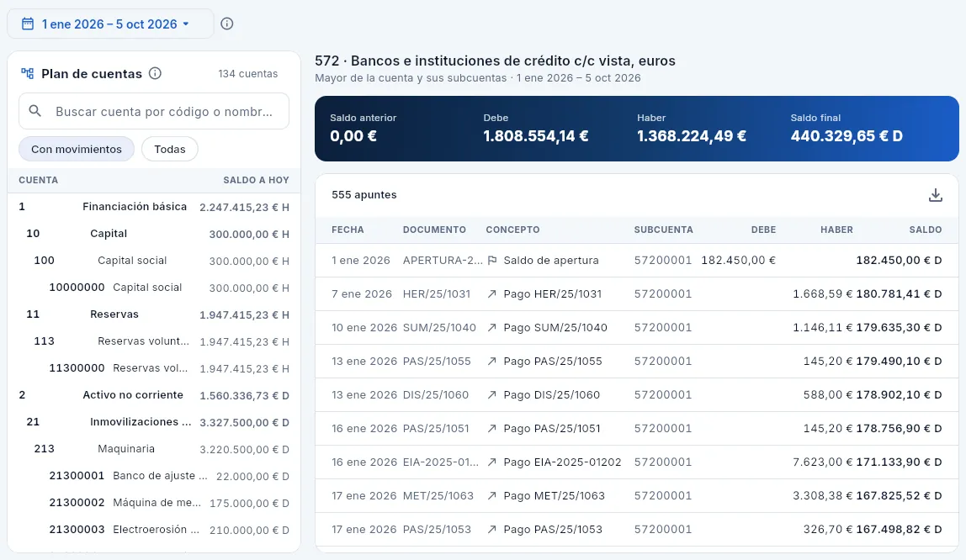Viewport: 966px width, 560px height.
Task: Select subaccount 21300001 Banco de ajuste
Action: coord(154,476)
